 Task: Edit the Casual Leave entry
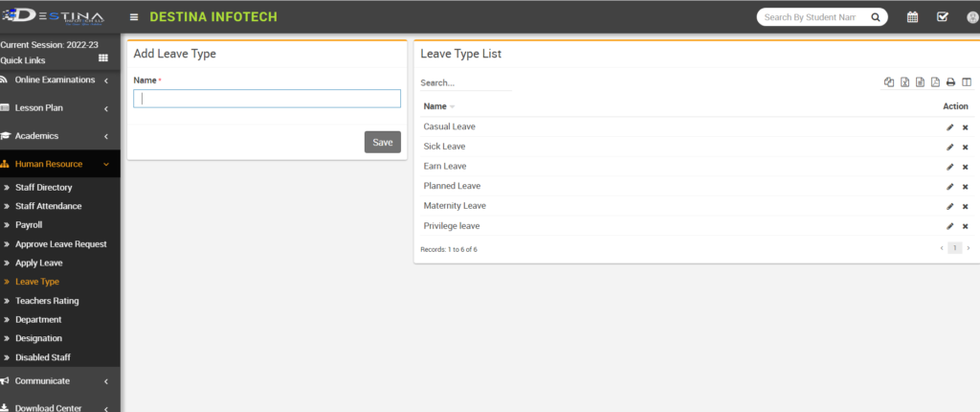tap(949, 126)
